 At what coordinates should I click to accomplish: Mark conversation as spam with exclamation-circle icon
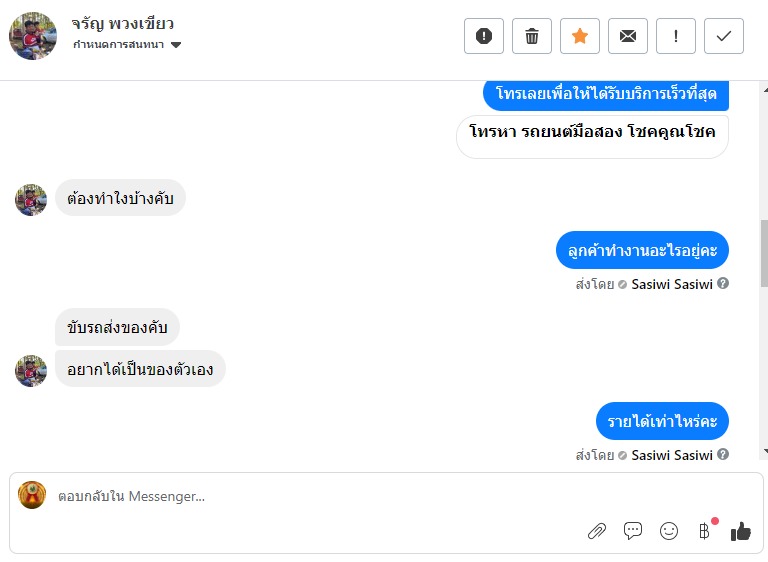[484, 36]
